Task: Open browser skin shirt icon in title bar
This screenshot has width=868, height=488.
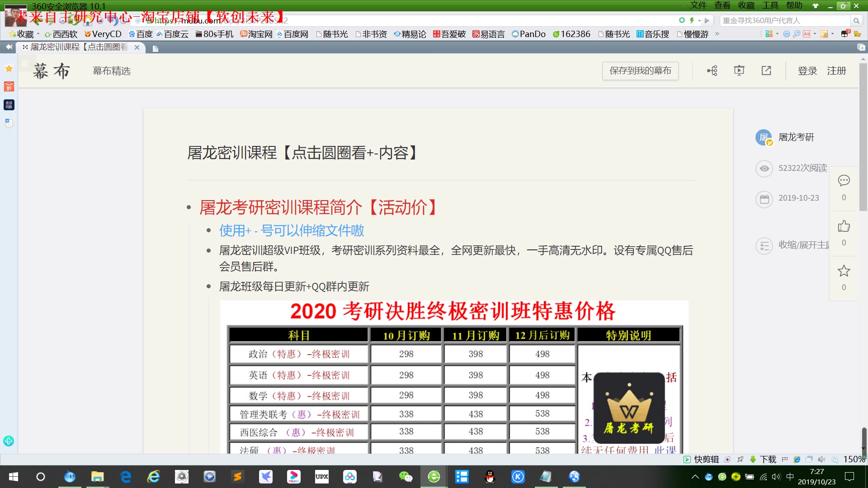Action: (816, 6)
